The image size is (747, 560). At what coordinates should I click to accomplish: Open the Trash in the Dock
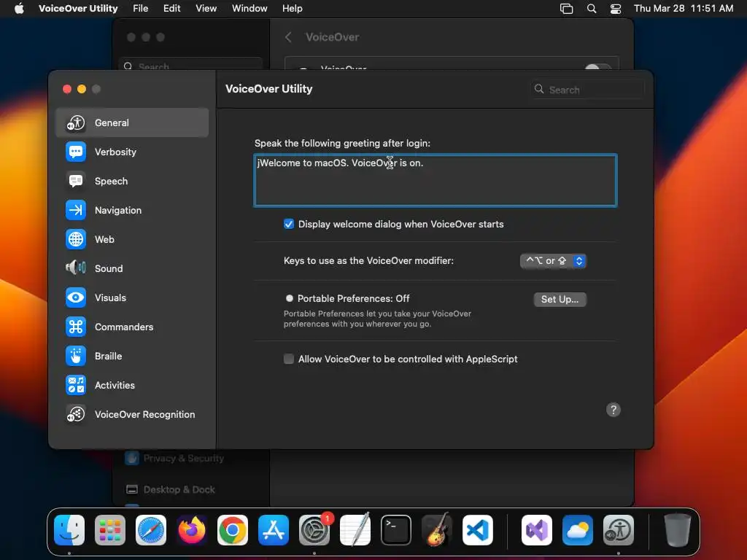point(677,530)
